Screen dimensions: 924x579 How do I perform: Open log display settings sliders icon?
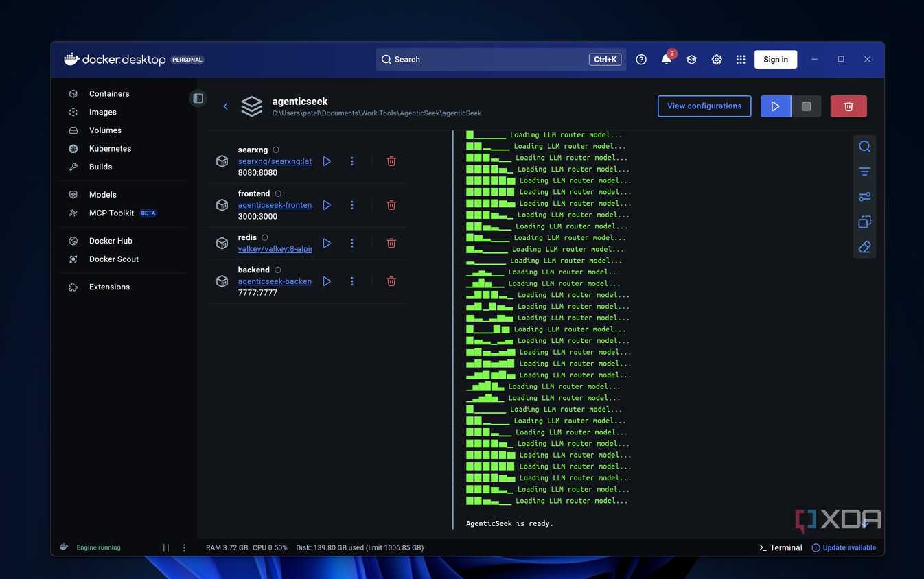pyautogui.click(x=864, y=197)
